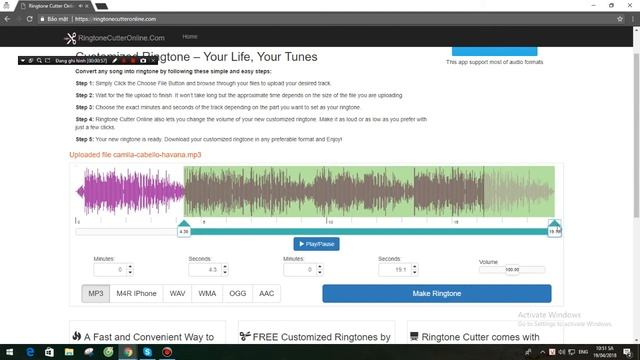Decrease the start Minutes value
640x360 pixels.
point(130,273)
